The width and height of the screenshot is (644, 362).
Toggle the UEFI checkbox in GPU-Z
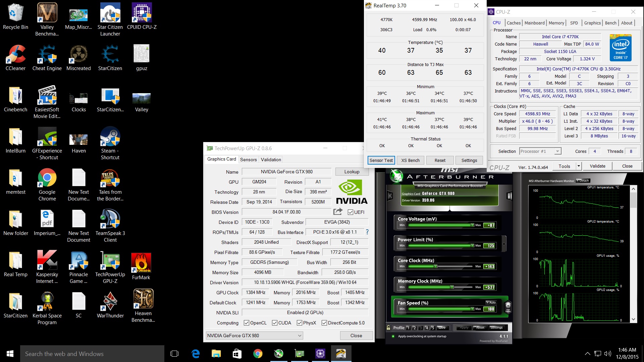(x=351, y=212)
